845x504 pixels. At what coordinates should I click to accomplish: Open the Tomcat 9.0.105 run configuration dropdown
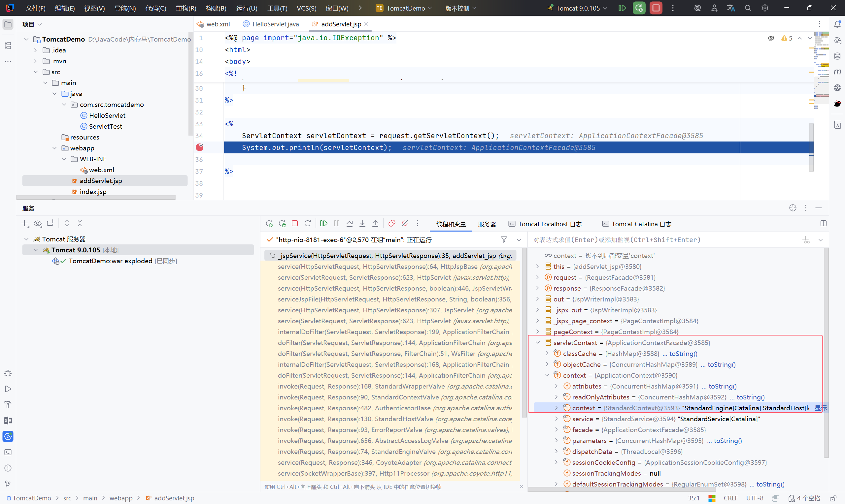(581, 8)
